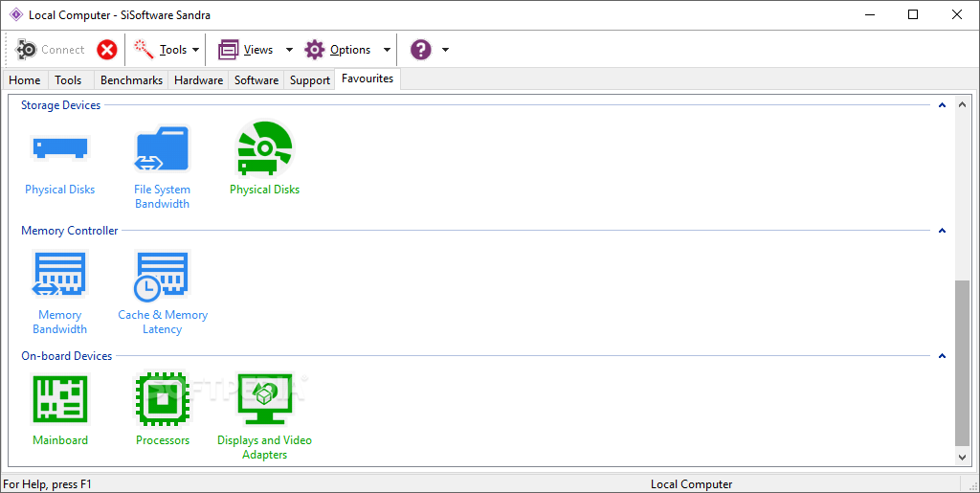Open the green Physical Disks information icon
The width and height of the screenshot is (980, 493).
point(264,148)
